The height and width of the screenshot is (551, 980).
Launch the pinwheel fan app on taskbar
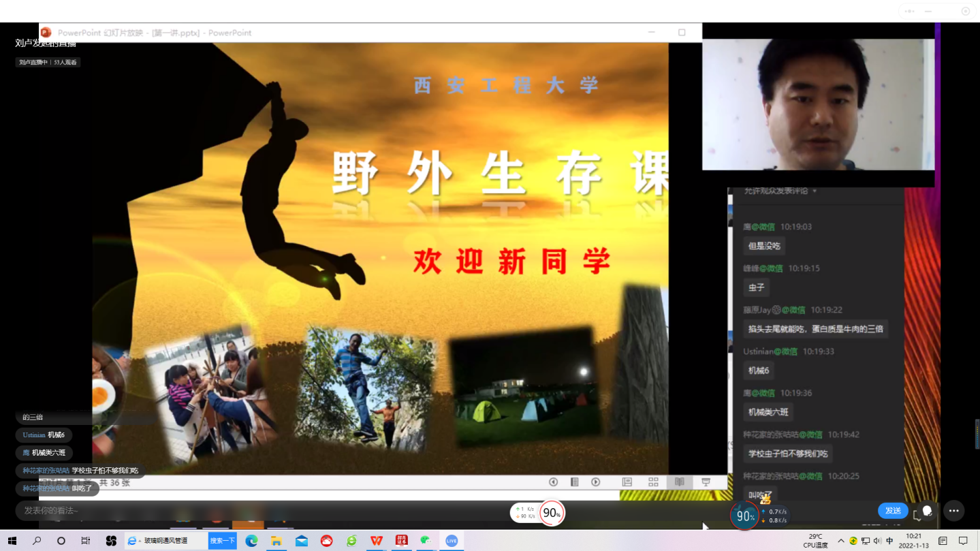click(x=111, y=541)
